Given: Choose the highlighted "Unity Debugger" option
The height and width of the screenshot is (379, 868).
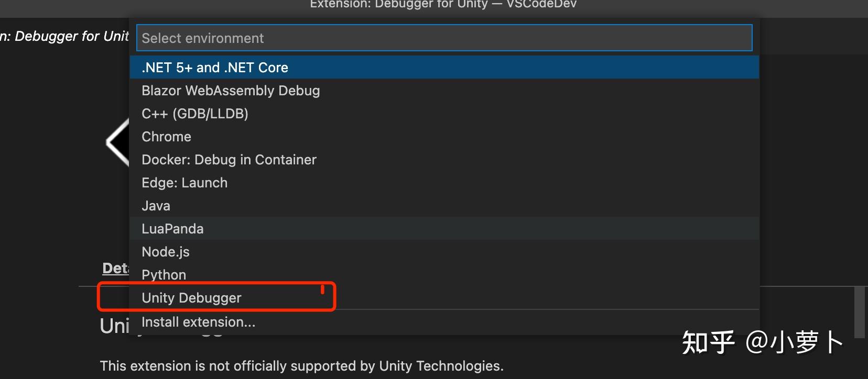Looking at the screenshot, I should 191,297.
